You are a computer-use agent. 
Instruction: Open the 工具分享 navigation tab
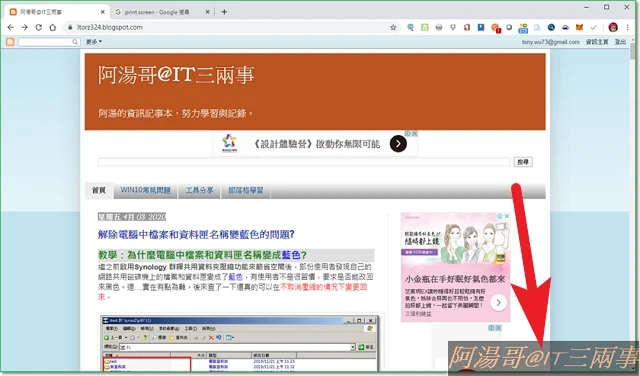point(199,190)
